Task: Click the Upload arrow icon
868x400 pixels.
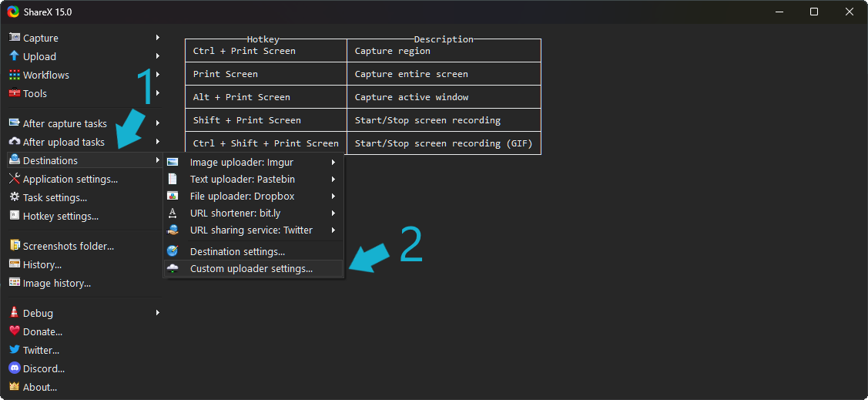Action: click(15, 56)
